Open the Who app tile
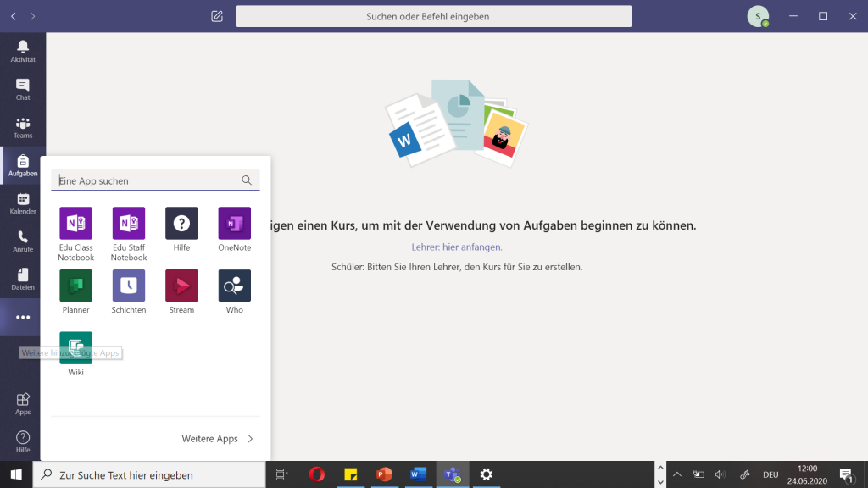Image resolution: width=868 pixels, height=488 pixels. coord(234,291)
